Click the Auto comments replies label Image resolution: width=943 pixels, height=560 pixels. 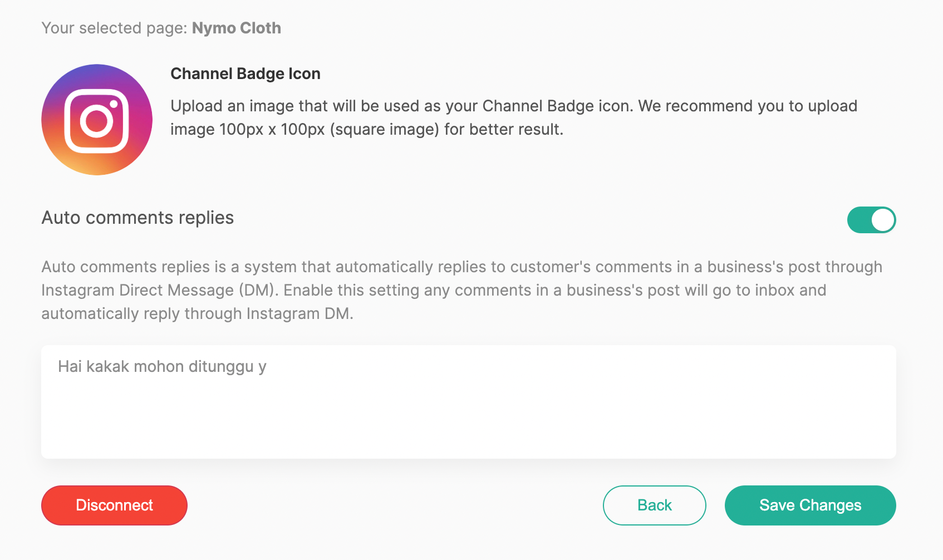pyautogui.click(x=137, y=218)
